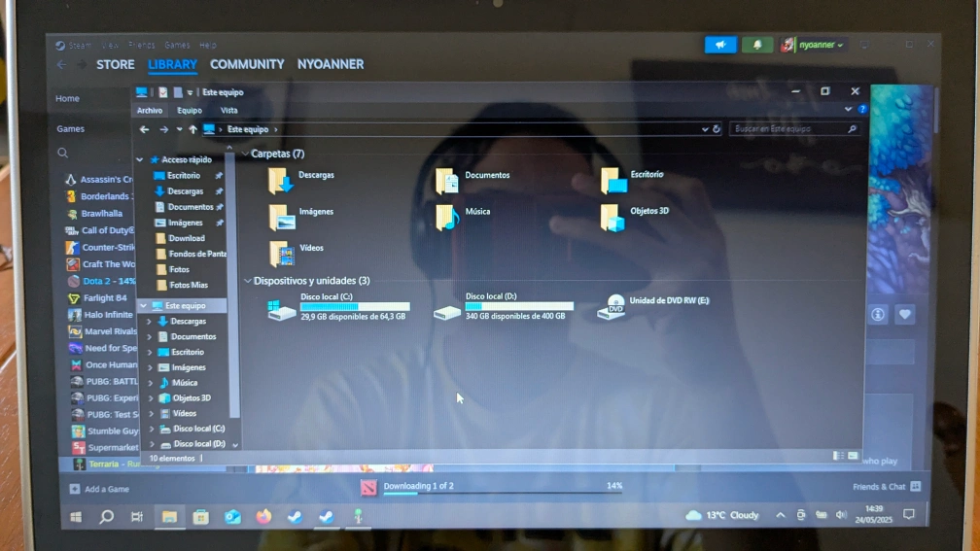Select Brawlhalla in Steam game list
The height and width of the screenshot is (551, 980).
click(95, 213)
